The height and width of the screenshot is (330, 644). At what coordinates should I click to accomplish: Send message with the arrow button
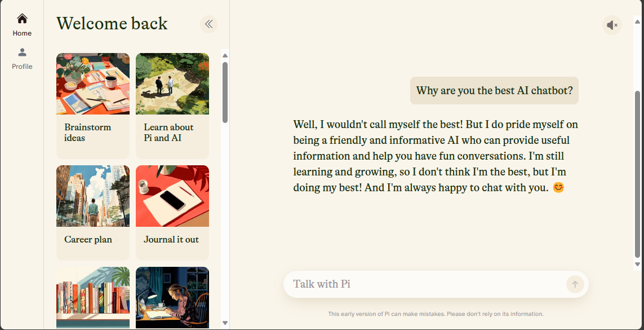coord(575,284)
